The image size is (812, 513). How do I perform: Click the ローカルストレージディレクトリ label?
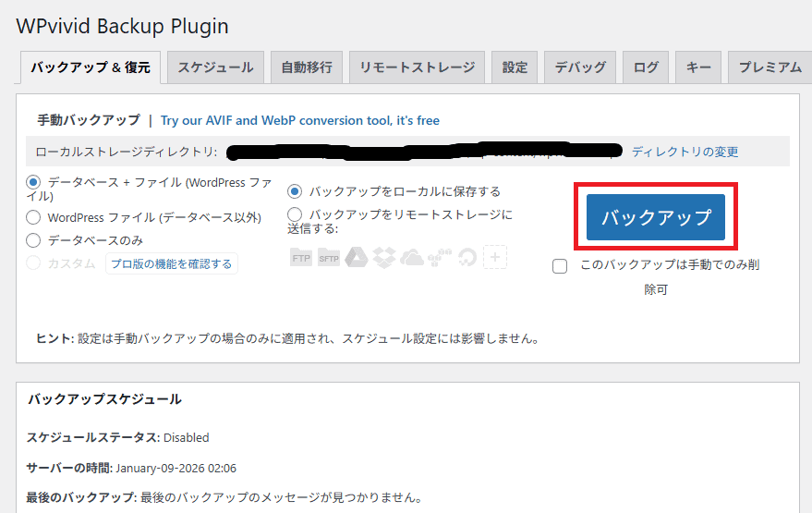[x=127, y=152]
